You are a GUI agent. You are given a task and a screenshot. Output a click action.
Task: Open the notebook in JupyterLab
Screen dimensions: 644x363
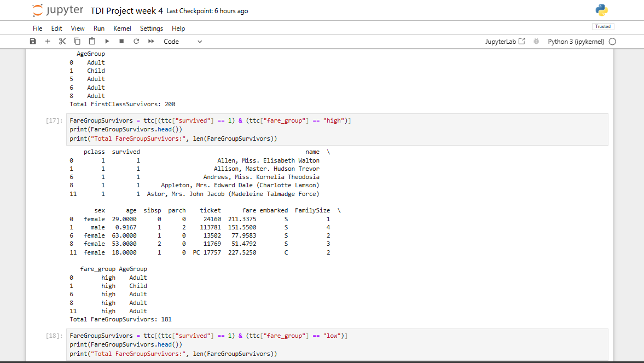pyautogui.click(x=505, y=42)
